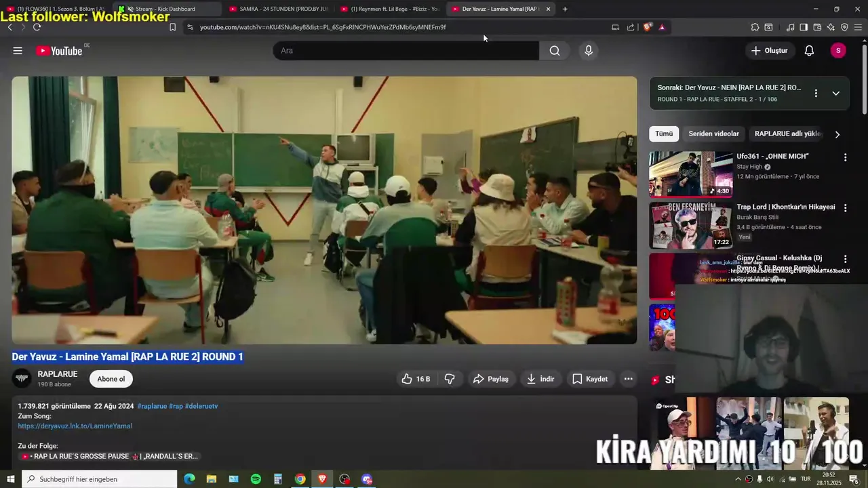
Task: Click share page icon in address bar
Action: [x=631, y=27]
